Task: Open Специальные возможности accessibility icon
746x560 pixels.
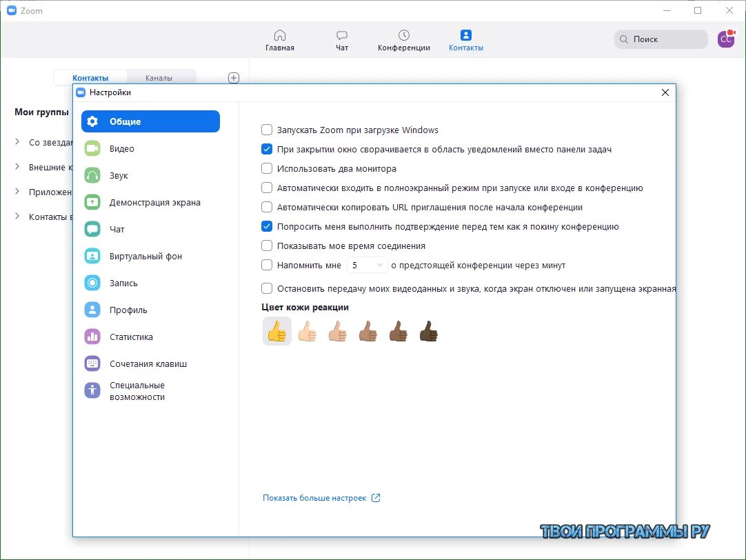Action: [x=92, y=390]
